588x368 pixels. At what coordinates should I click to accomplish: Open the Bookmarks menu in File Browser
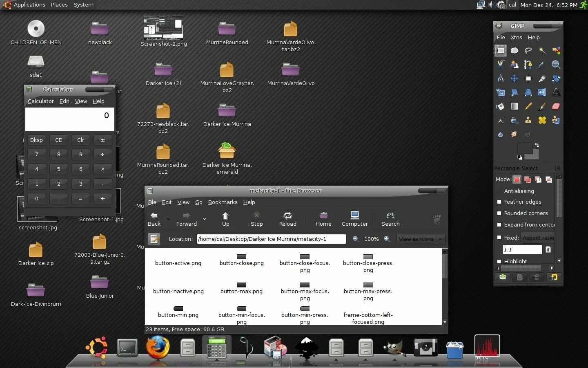pos(223,202)
